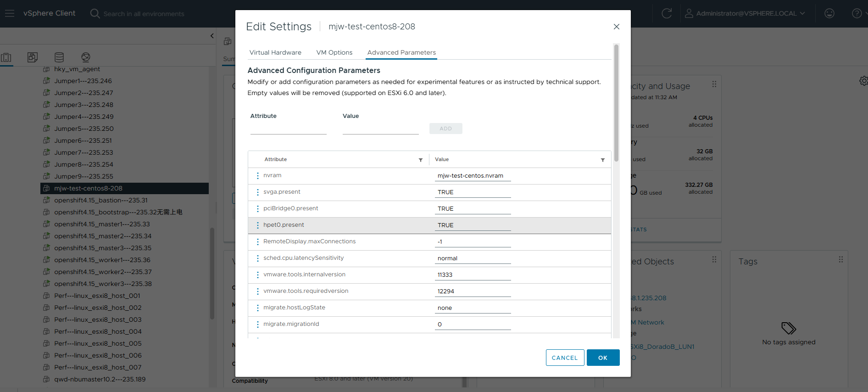Open row actions for migrate.migrationId
Viewport: 868px width, 392px height.
tap(257, 325)
